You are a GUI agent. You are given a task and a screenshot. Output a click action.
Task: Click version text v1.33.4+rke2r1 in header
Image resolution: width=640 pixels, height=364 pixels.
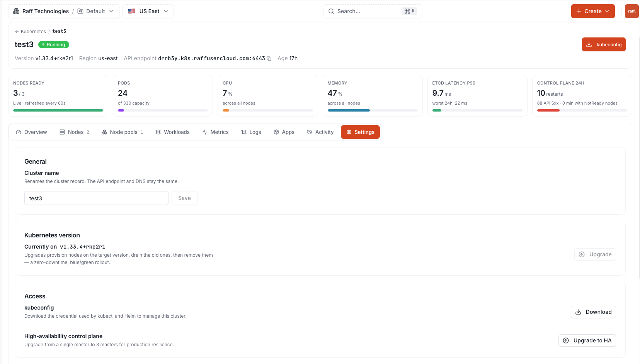click(54, 58)
